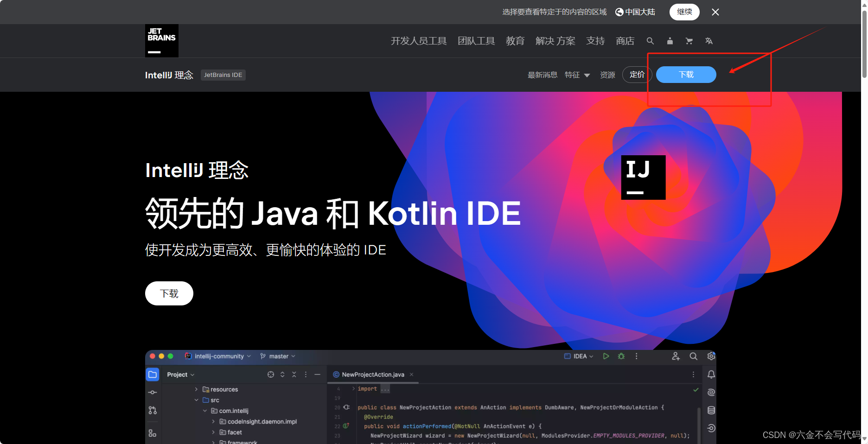The width and height of the screenshot is (868, 444).
Task: Switch site language via the translation icon
Action: (708, 41)
